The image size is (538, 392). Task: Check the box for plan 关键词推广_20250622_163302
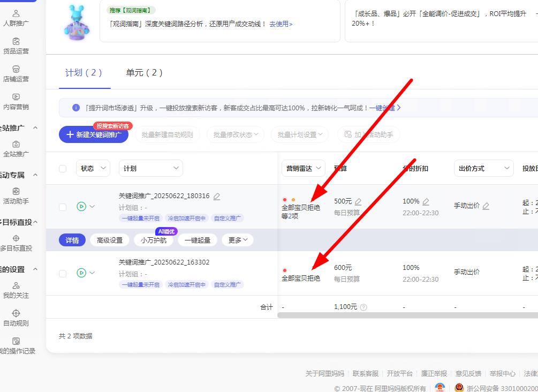click(63, 274)
